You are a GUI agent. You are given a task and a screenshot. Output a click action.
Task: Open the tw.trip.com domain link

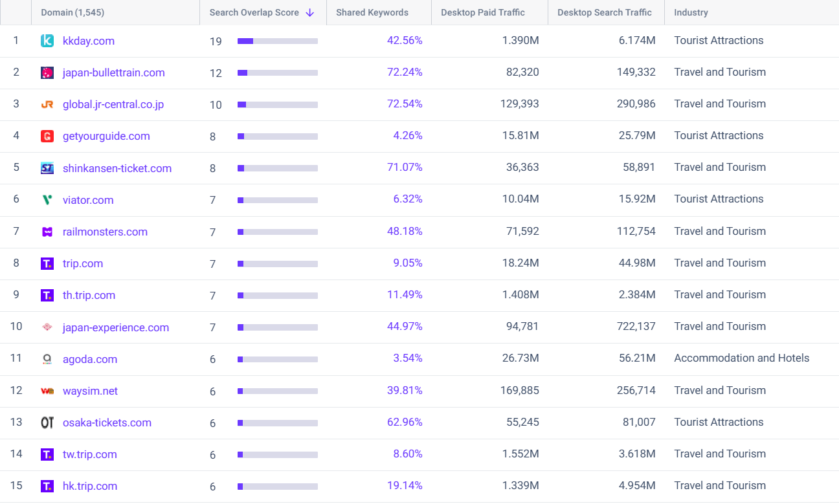coord(90,454)
